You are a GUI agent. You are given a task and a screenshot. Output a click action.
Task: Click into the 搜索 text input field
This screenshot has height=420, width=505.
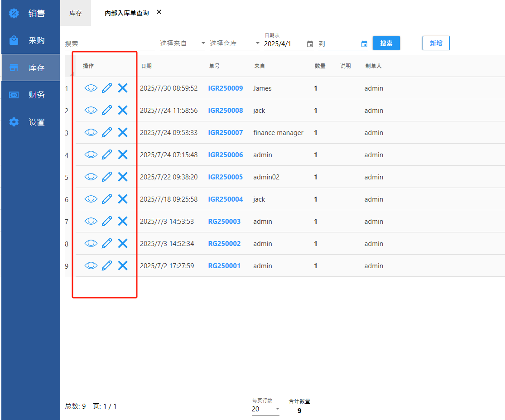(x=110, y=44)
